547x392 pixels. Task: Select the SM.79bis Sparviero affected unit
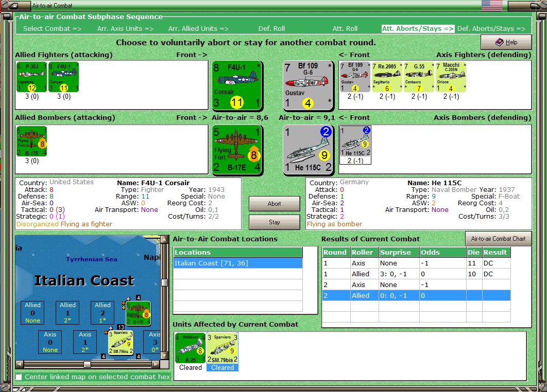pyautogui.click(x=223, y=348)
